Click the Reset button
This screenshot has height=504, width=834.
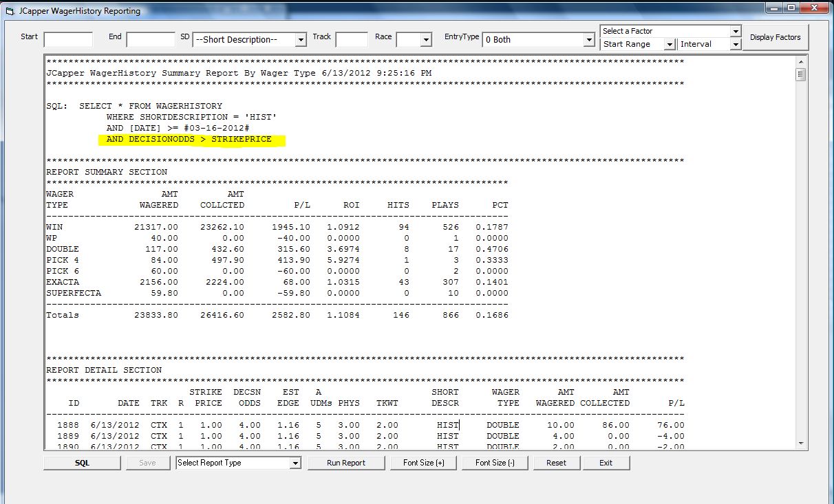point(556,463)
